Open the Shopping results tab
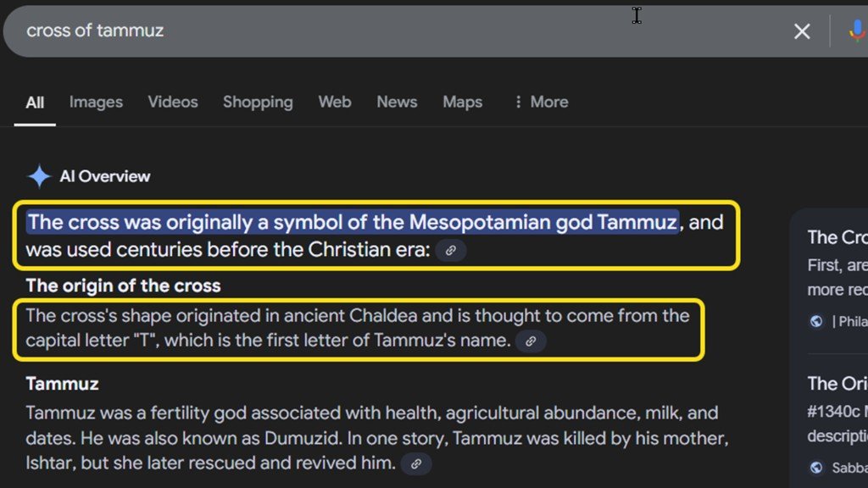This screenshot has width=868, height=488. pyautogui.click(x=258, y=102)
